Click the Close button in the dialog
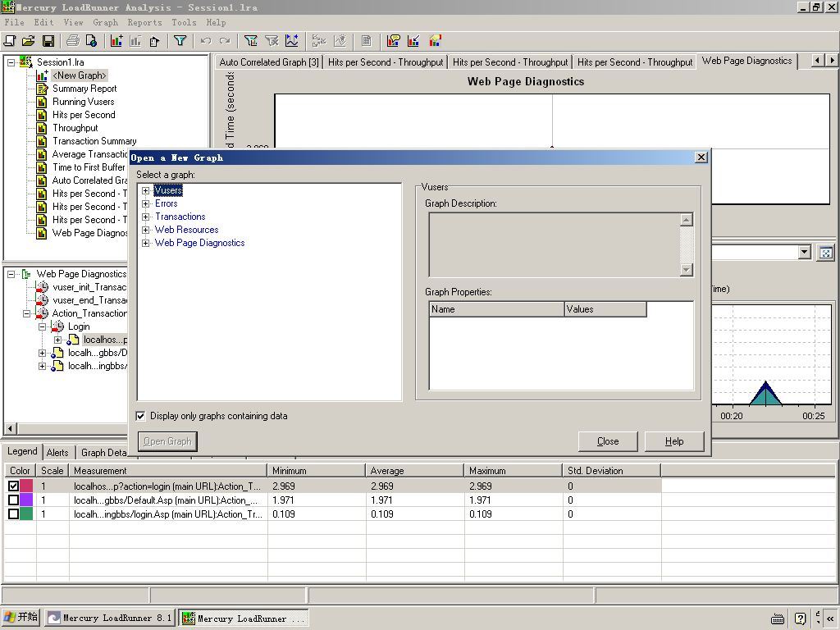Screen dimensions: 840x630 click(608, 441)
